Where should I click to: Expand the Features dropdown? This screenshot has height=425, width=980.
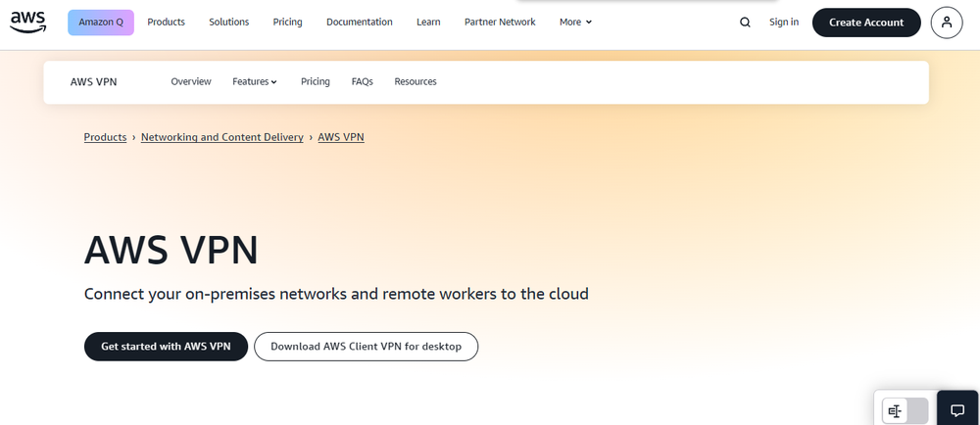coord(255,82)
